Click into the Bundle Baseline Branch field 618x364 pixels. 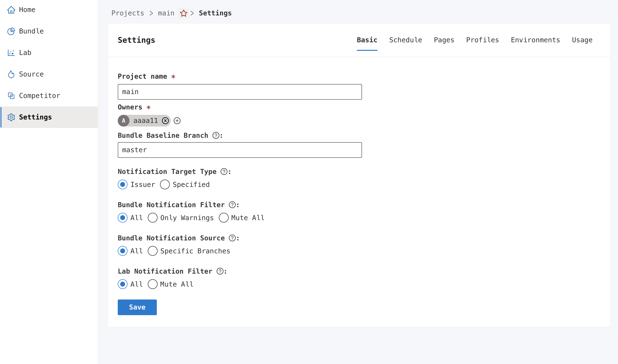tap(240, 150)
